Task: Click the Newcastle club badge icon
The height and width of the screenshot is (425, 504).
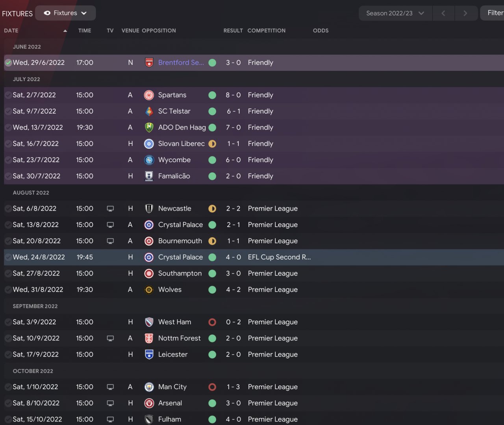Action: [x=149, y=209]
